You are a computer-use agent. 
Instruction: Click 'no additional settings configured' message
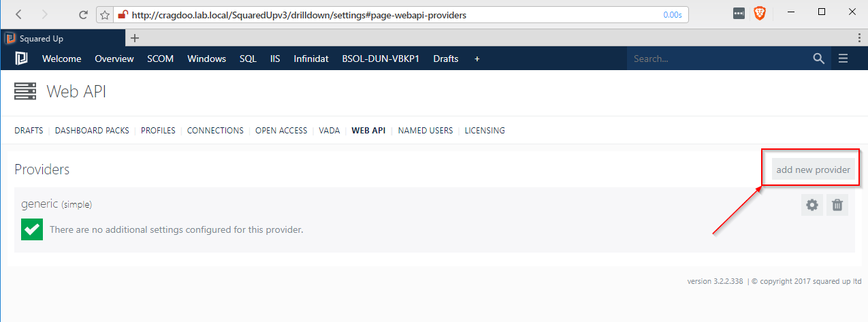coord(176,229)
